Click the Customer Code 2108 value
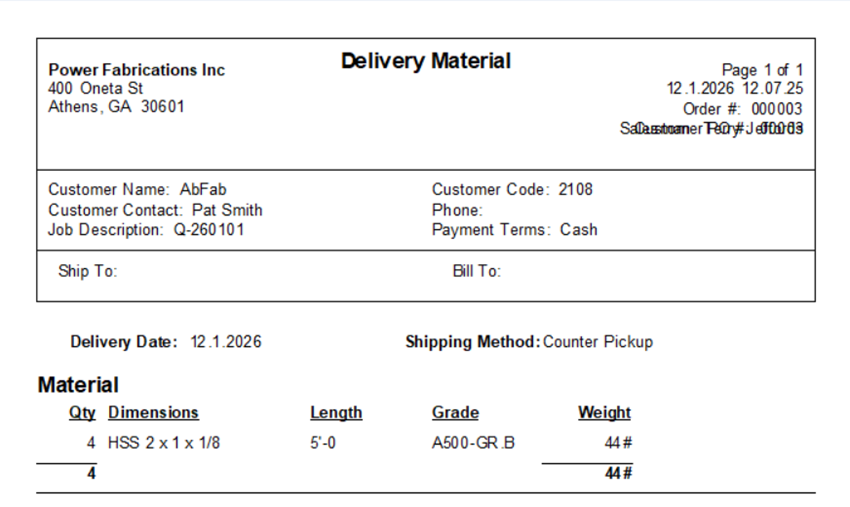Viewport: 850px width, 507px height. pos(576,189)
